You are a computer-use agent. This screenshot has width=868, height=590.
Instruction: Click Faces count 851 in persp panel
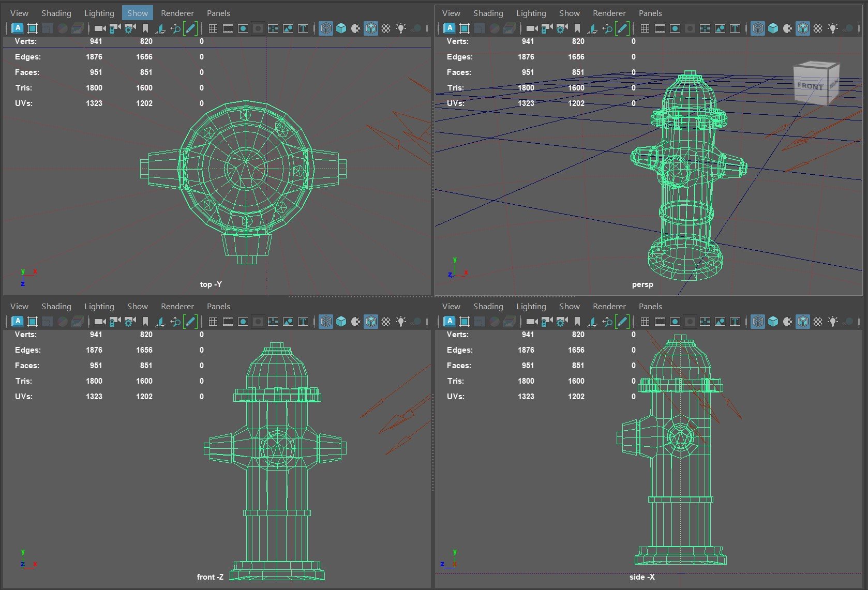click(578, 72)
